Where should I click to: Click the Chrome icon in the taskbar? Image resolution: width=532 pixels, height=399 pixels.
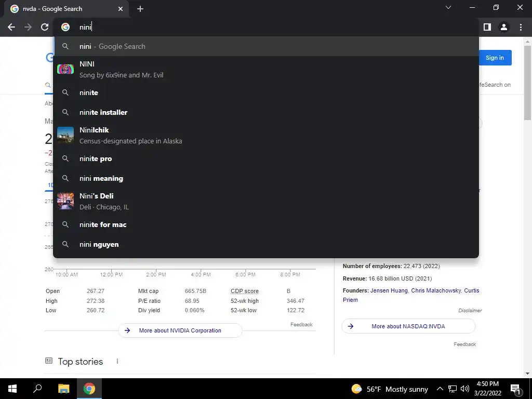[89, 389]
